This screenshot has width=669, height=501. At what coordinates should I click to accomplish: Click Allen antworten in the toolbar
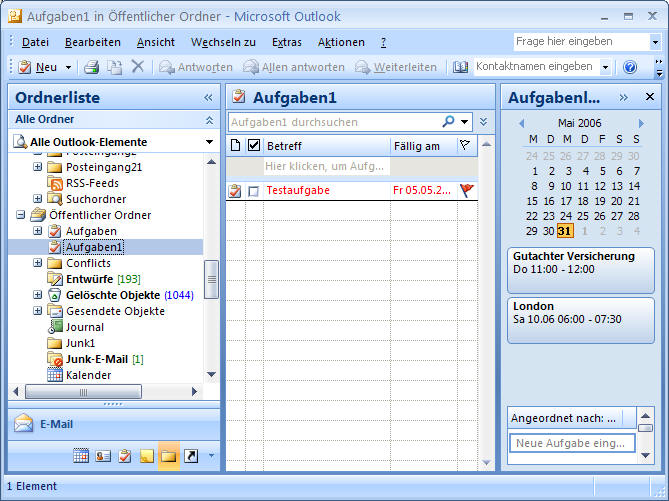(294, 67)
